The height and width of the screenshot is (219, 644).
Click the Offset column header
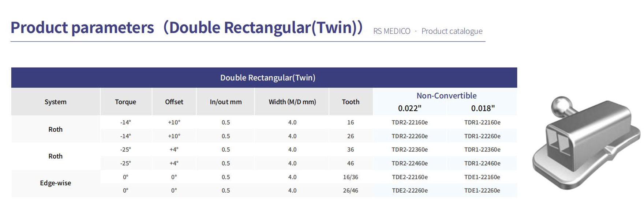174,102
